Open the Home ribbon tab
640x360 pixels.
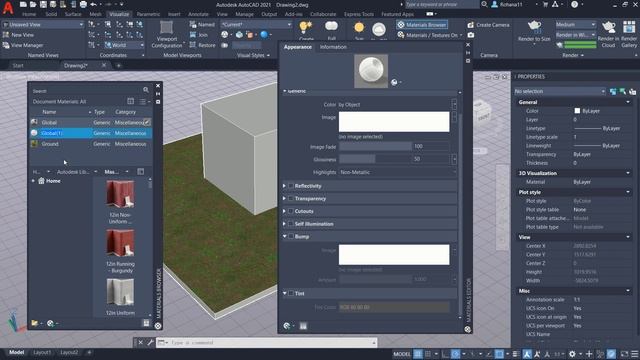click(x=29, y=14)
